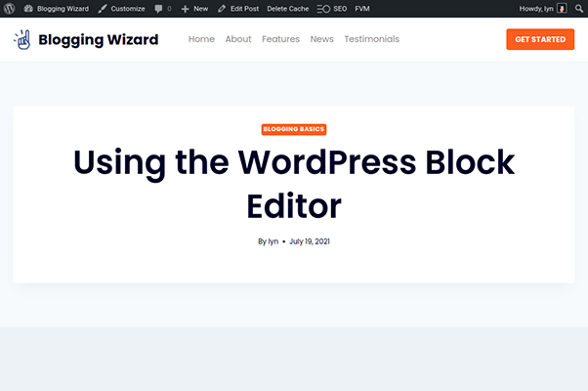Open the Testimonials nav link

point(371,39)
